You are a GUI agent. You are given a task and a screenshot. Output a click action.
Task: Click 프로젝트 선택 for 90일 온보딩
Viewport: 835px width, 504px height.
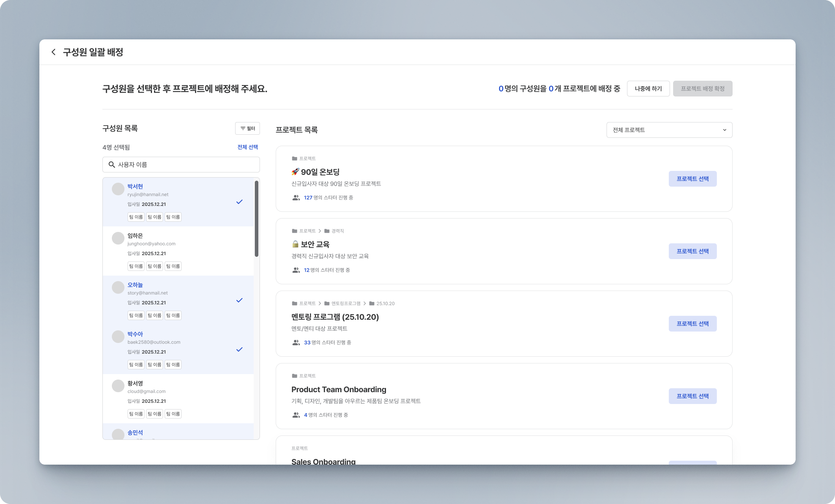[692, 179]
